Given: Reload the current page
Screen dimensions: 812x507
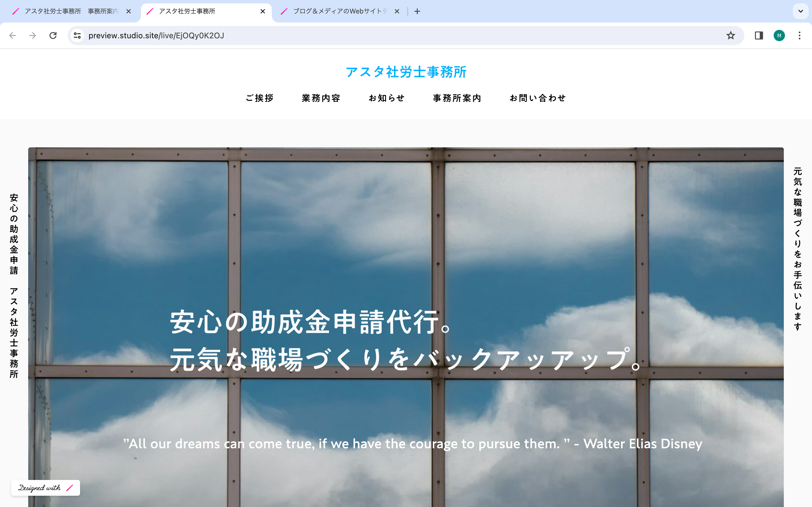Looking at the screenshot, I should (x=53, y=35).
